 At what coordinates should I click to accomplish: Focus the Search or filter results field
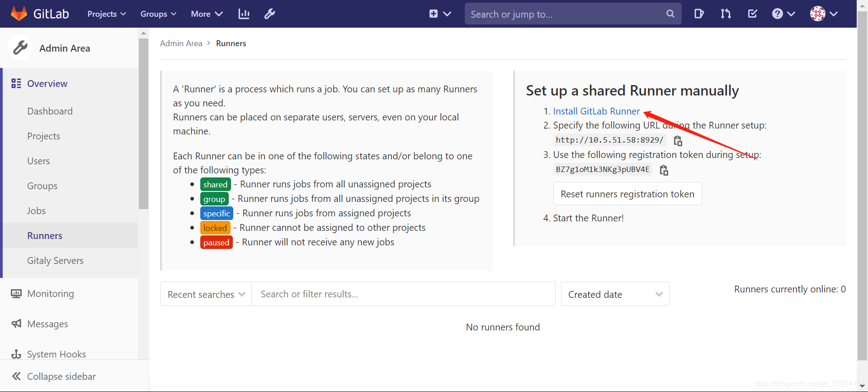click(403, 294)
